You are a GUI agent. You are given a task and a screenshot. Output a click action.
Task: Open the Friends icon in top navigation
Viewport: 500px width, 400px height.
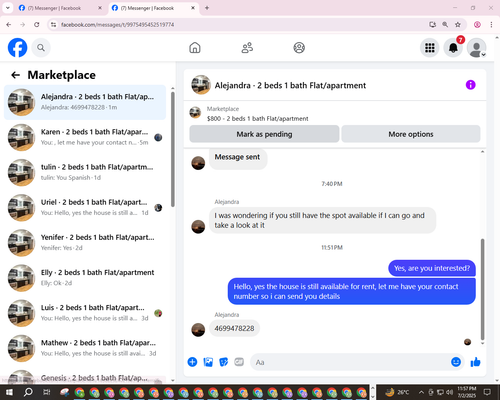(x=247, y=48)
